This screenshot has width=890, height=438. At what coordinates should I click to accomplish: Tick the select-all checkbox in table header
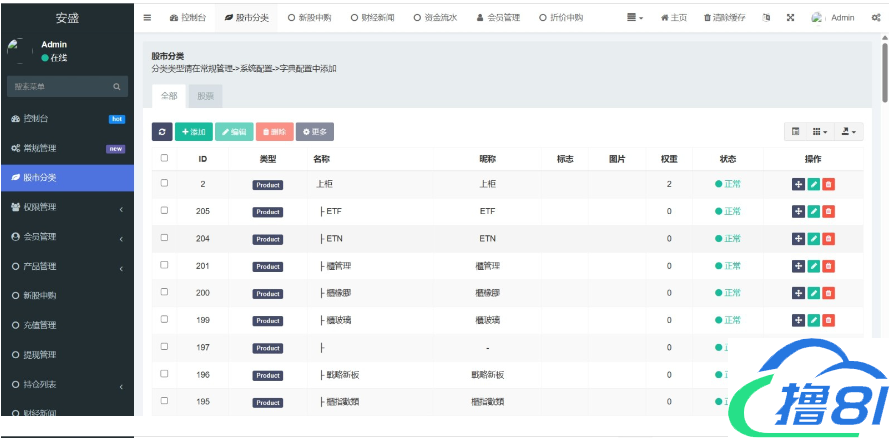(x=164, y=158)
